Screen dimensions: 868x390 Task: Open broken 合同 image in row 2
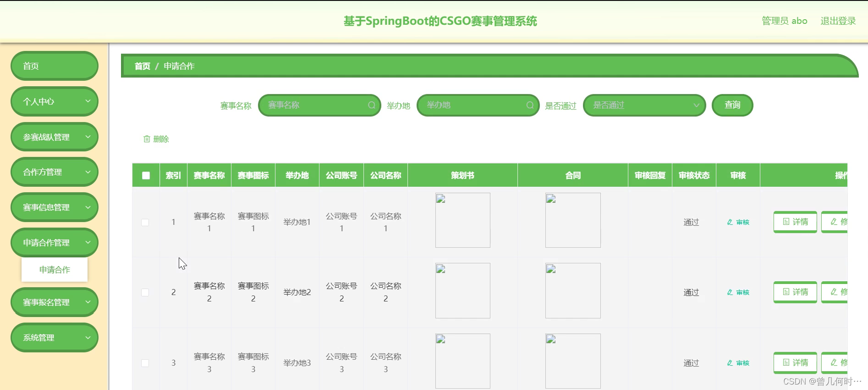[x=573, y=290]
